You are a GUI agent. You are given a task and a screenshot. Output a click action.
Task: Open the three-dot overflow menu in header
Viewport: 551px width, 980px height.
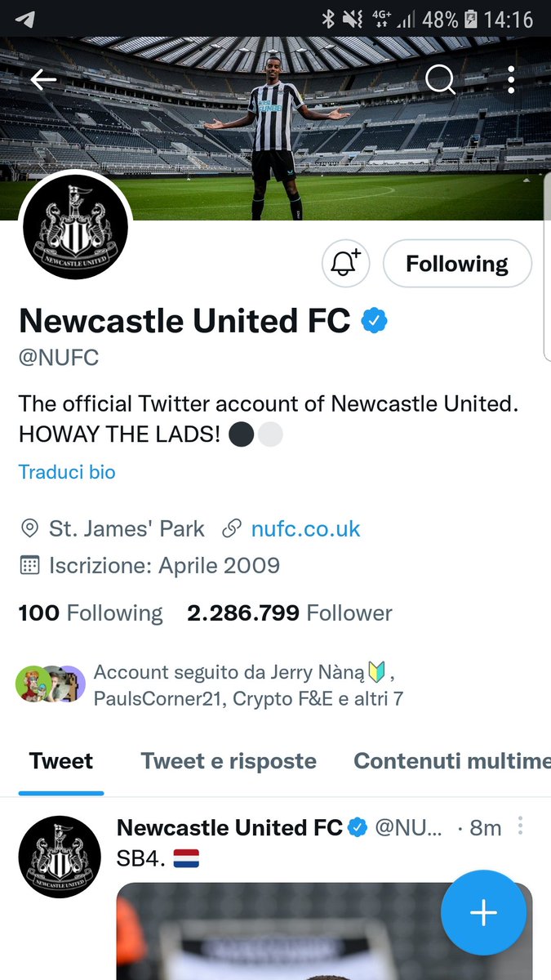pos(511,79)
